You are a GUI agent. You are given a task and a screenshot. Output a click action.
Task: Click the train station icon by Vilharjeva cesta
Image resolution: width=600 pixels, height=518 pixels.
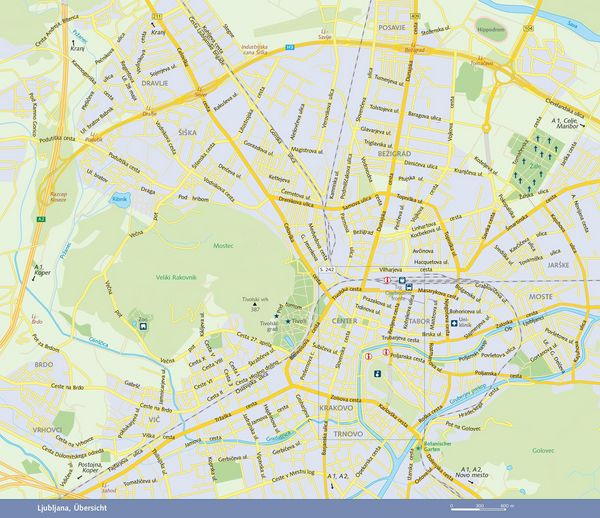[x=402, y=280]
